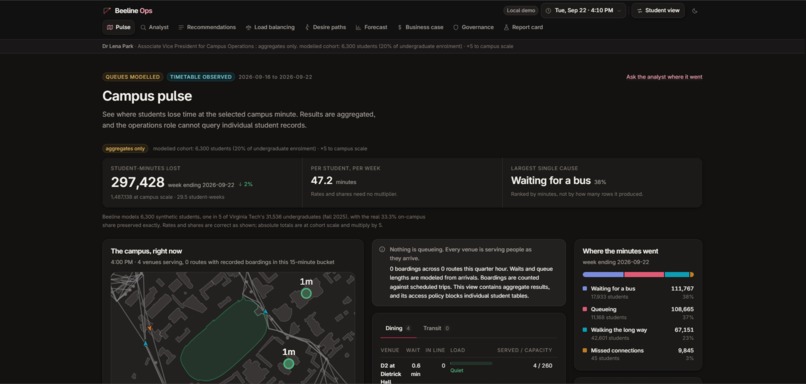
Task: Open the Tue, Sep 22 4:10 PM dropdown
Action: [583, 11]
